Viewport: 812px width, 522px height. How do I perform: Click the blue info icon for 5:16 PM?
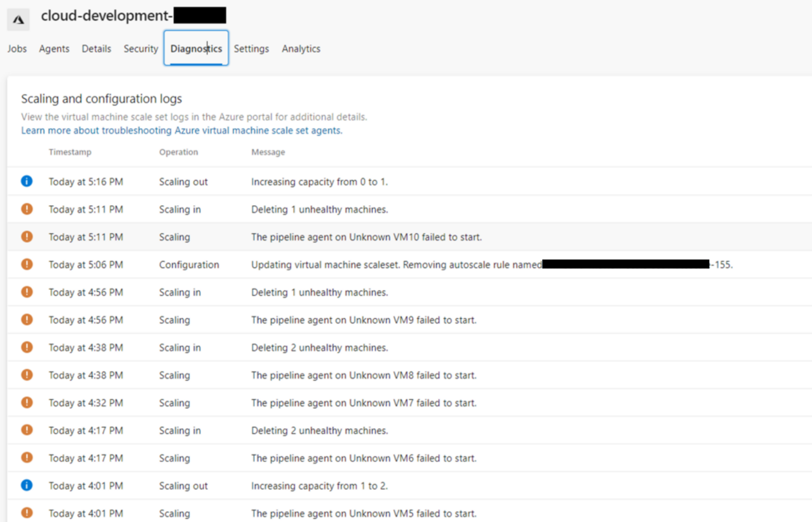tap(26, 181)
